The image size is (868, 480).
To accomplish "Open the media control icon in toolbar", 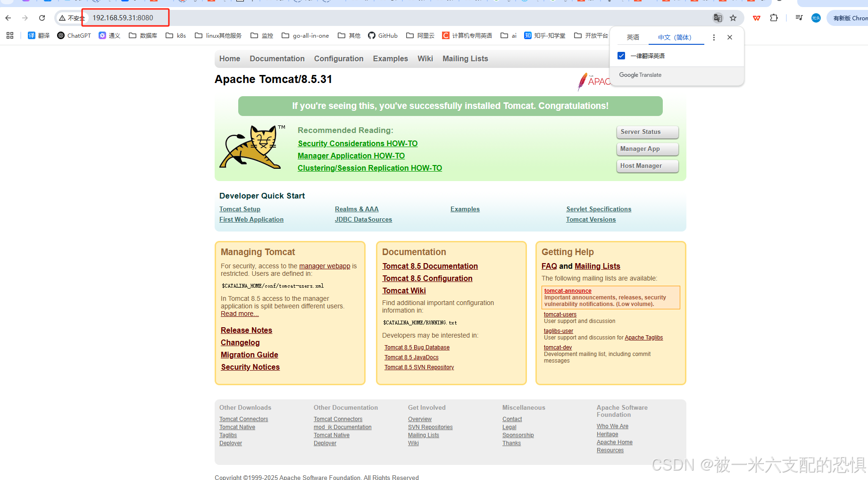I will point(799,18).
